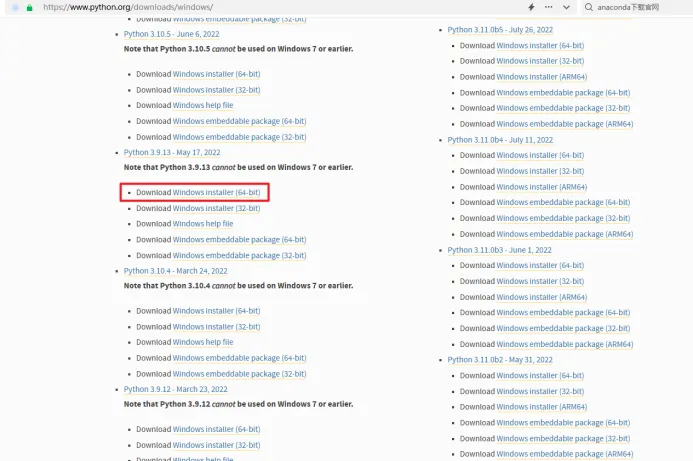693x461 pixels.
Task: Download Python 3.9.13 Windows help file
Action: pyautogui.click(x=203, y=224)
